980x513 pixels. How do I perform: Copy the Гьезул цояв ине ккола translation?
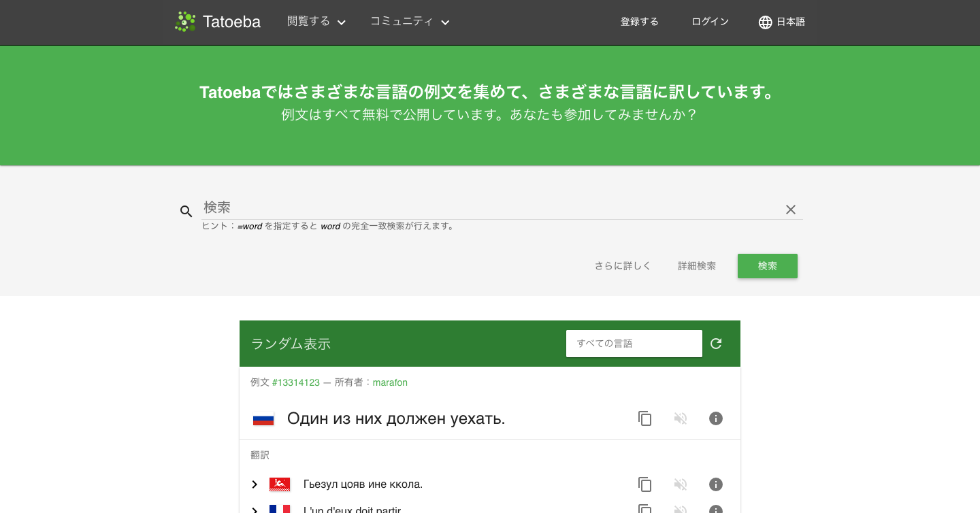(645, 484)
